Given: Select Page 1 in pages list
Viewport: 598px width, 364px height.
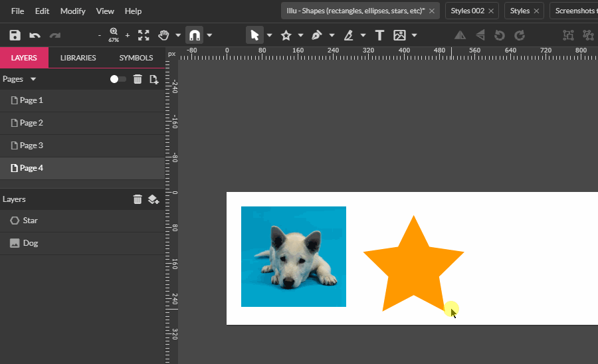Looking at the screenshot, I should coord(82,100).
